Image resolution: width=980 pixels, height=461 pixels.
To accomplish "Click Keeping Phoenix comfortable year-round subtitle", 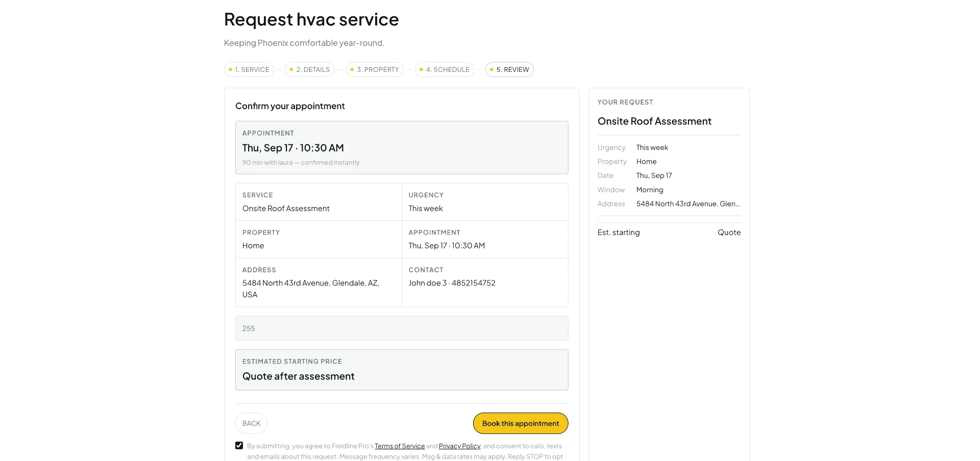I will (304, 43).
